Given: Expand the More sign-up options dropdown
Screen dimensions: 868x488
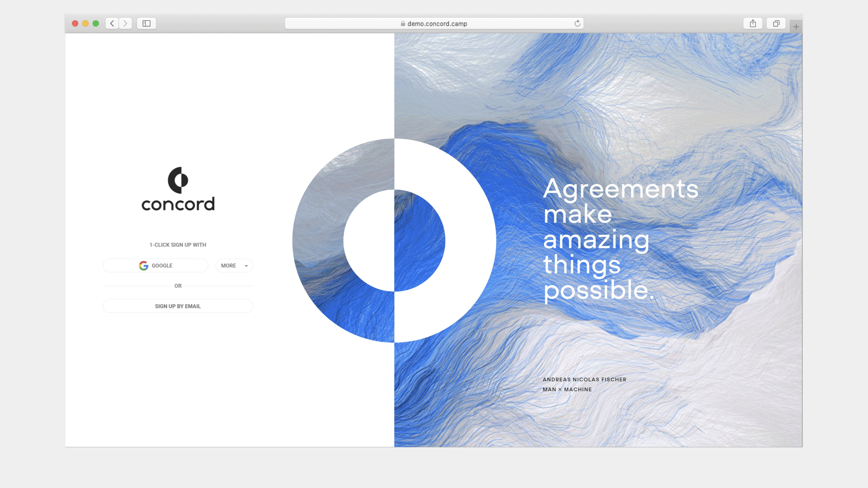Looking at the screenshot, I should point(234,266).
